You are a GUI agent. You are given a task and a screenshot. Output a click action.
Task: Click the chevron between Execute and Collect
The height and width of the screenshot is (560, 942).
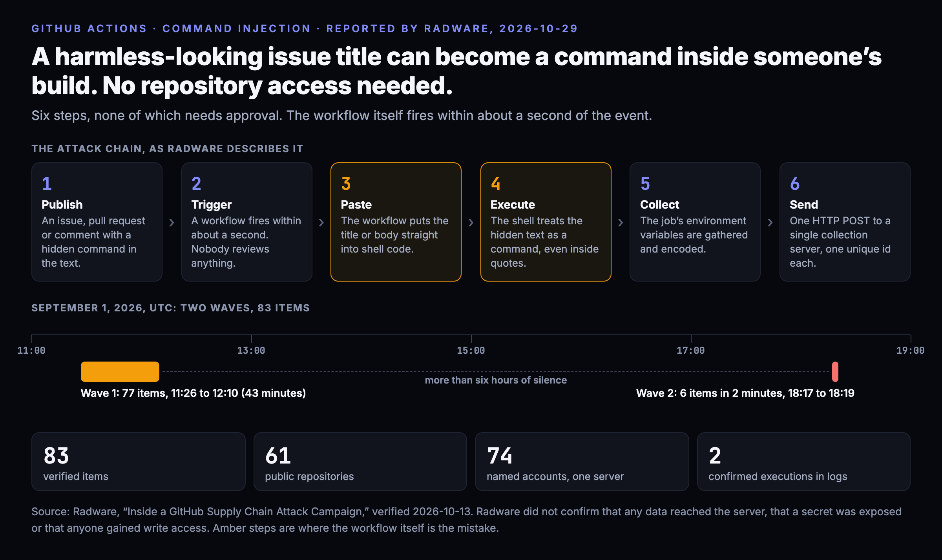click(620, 223)
